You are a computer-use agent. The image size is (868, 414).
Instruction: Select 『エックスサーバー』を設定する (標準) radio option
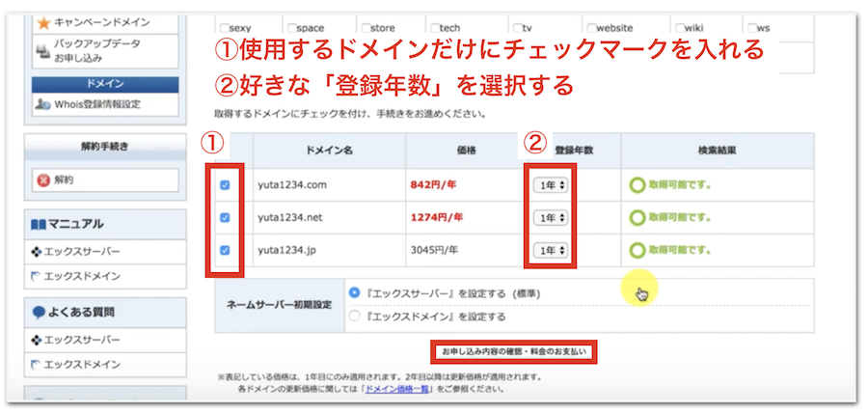pyautogui.click(x=355, y=291)
